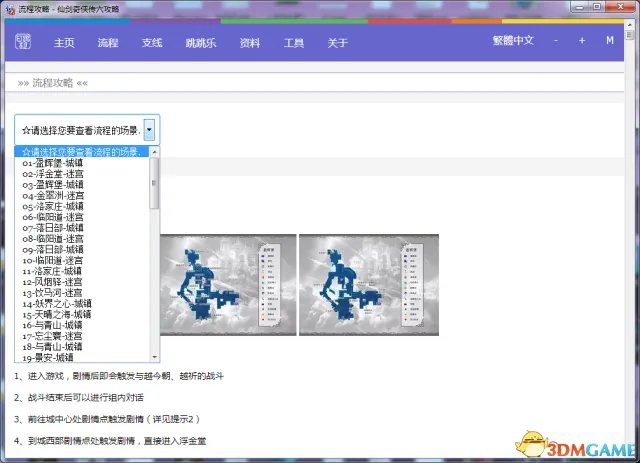Select 19-景安-城镇 from list

pyautogui.click(x=82, y=358)
